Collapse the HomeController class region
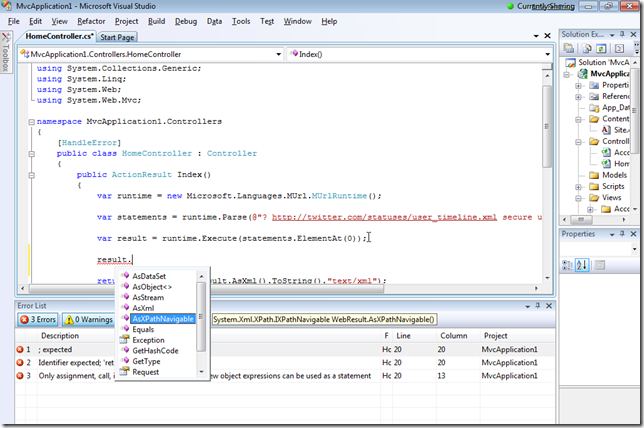This screenshot has width=644, height=428. click(x=32, y=154)
